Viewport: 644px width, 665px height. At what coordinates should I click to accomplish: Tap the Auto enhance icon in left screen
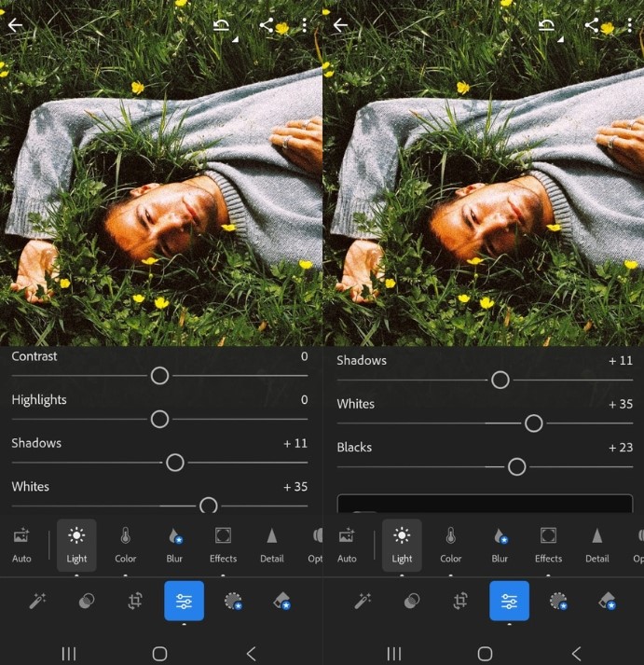pos(21,546)
